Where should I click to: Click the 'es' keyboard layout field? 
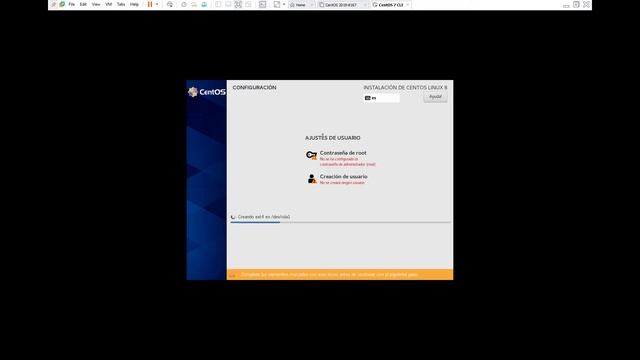pos(381,98)
